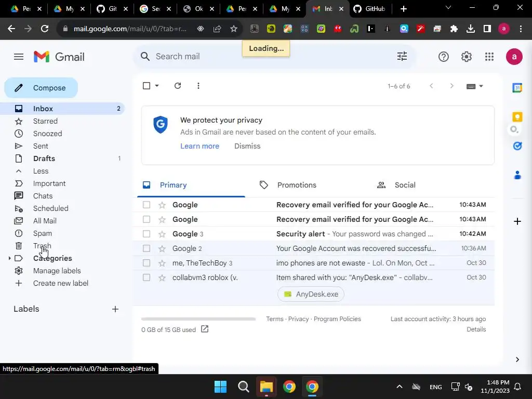This screenshot has height=399, width=532.
Task: Open the Trash folder
Action: click(42, 246)
